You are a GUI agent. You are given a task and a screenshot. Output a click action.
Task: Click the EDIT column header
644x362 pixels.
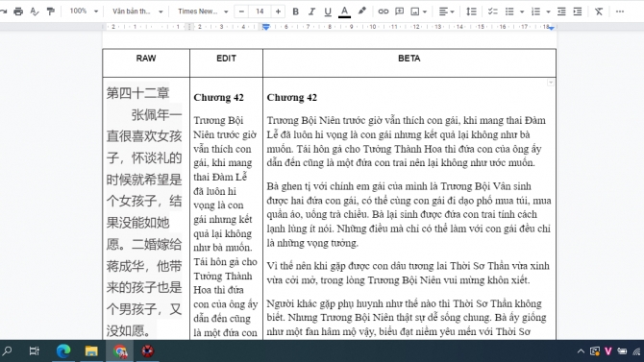click(226, 59)
